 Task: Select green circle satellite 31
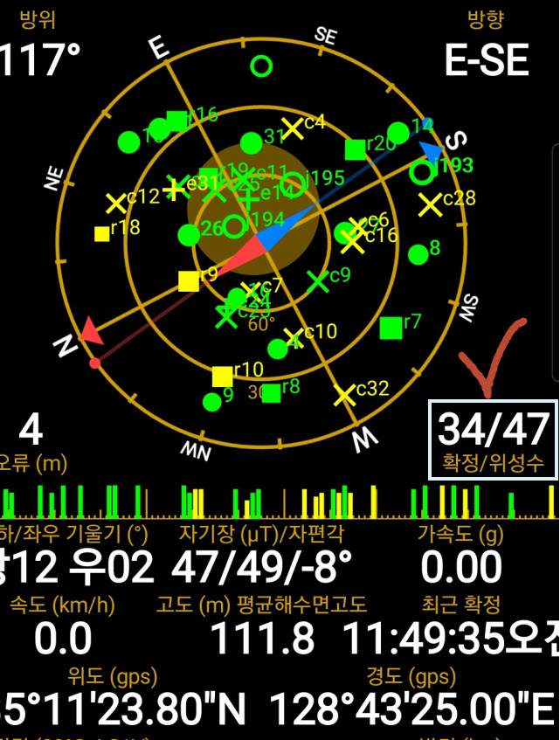[251, 142]
